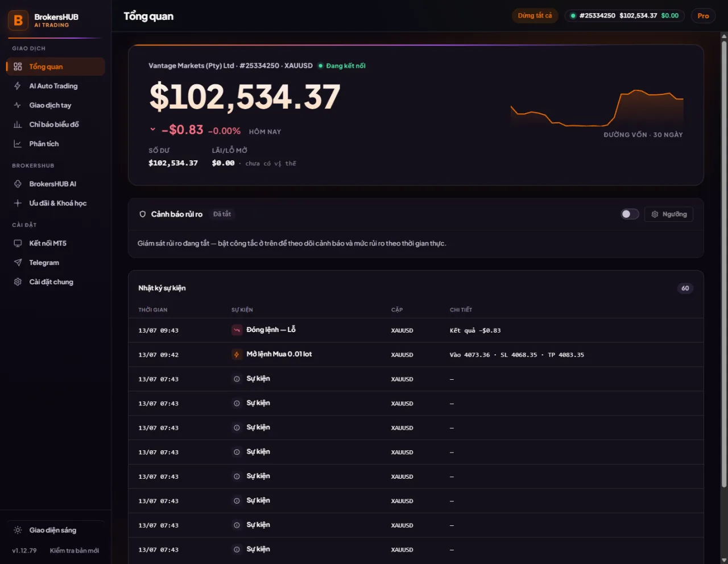The height and width of the screenshot is (564, 728).
Task: Click the Chỉ báo biểu đồ bar-chart icon
Action: pos(18,125)
